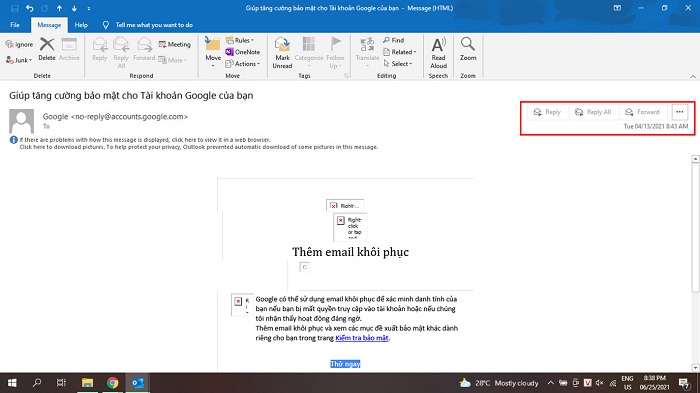This screenshot has height=393, width=700.
Task: Open the Zoom dialog
Action: 468,49
